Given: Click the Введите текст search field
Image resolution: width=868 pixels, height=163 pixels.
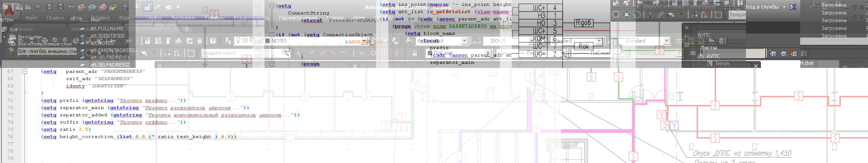Looking at the screenshot, I should [x=246, y=53].
